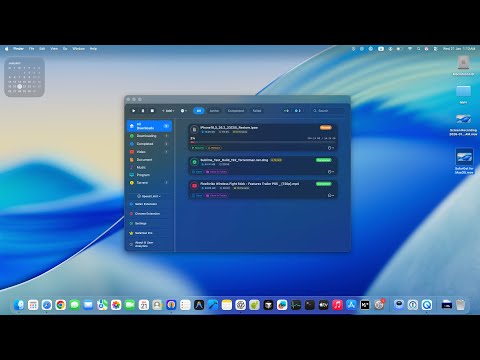The height and width of the screenshot is (360, 480).
Task: Open Photos from the Dock
Action: 116,305
